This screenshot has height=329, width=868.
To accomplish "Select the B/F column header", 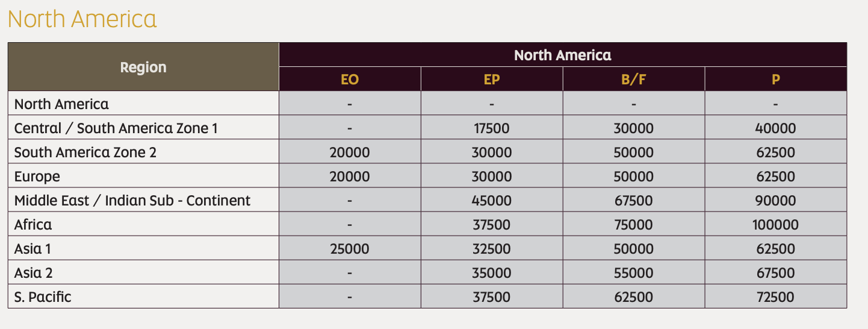I will (634, 79).
